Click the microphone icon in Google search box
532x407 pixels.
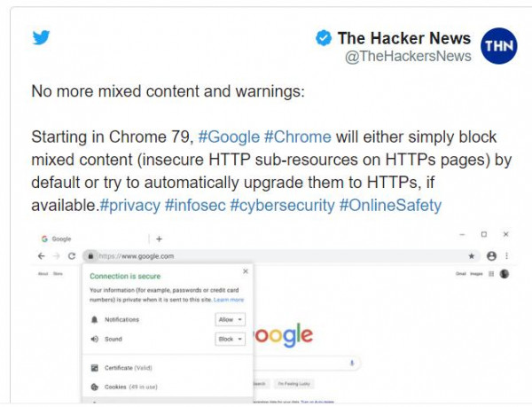click(x=353, y=362)
